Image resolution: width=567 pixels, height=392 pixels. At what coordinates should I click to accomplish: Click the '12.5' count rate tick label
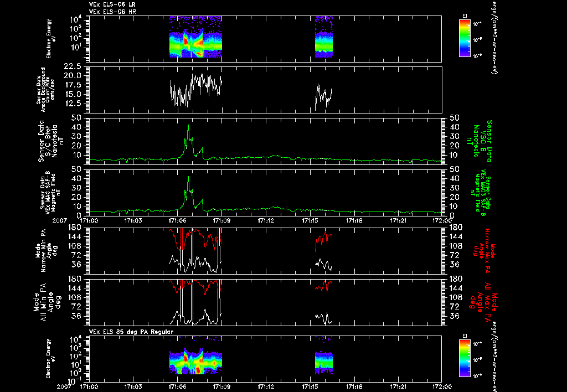pos(73,104)
